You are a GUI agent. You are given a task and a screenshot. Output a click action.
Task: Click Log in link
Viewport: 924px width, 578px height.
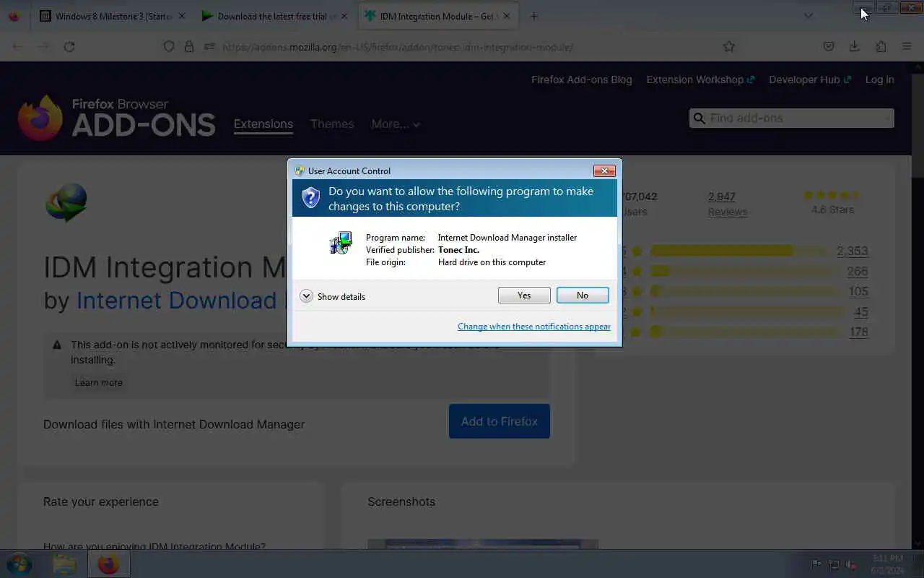click(880, 79)
